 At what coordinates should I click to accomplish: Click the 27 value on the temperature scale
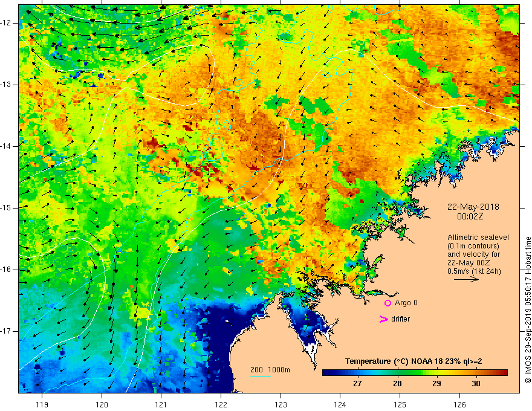coord(357,384)
